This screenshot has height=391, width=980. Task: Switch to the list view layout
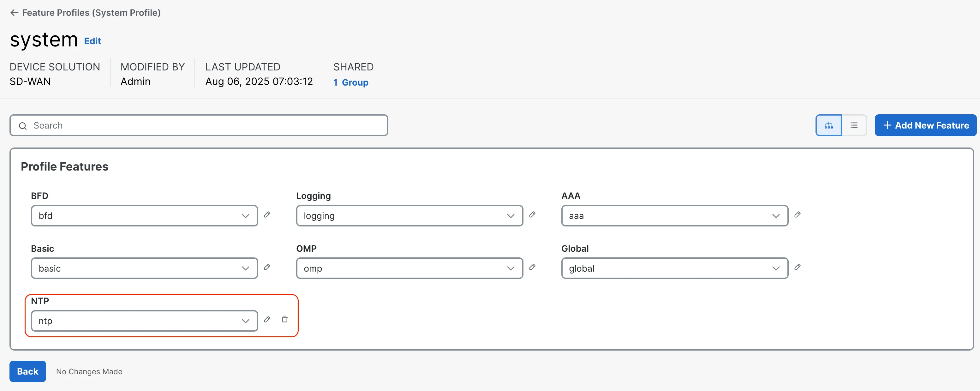854,125
